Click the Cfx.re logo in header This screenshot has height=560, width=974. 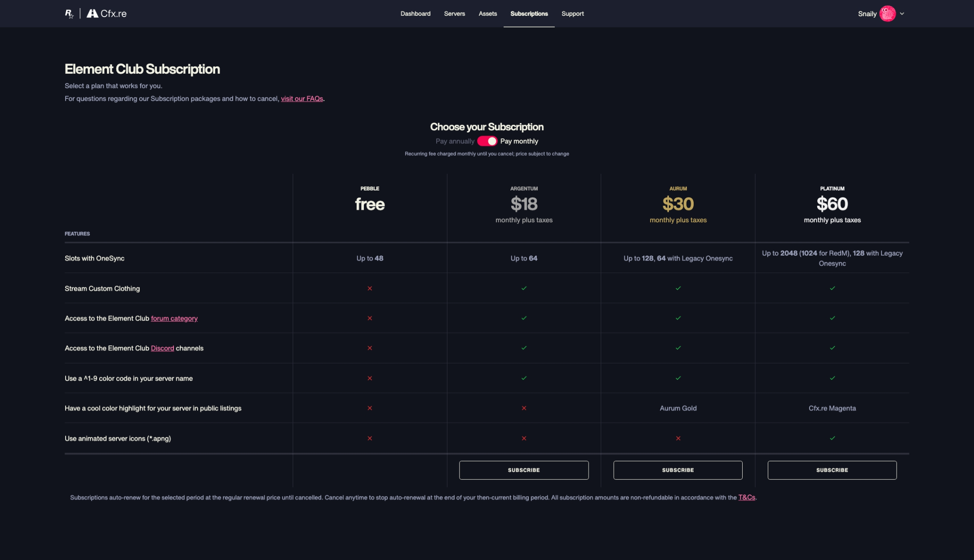tap(106, 13)
